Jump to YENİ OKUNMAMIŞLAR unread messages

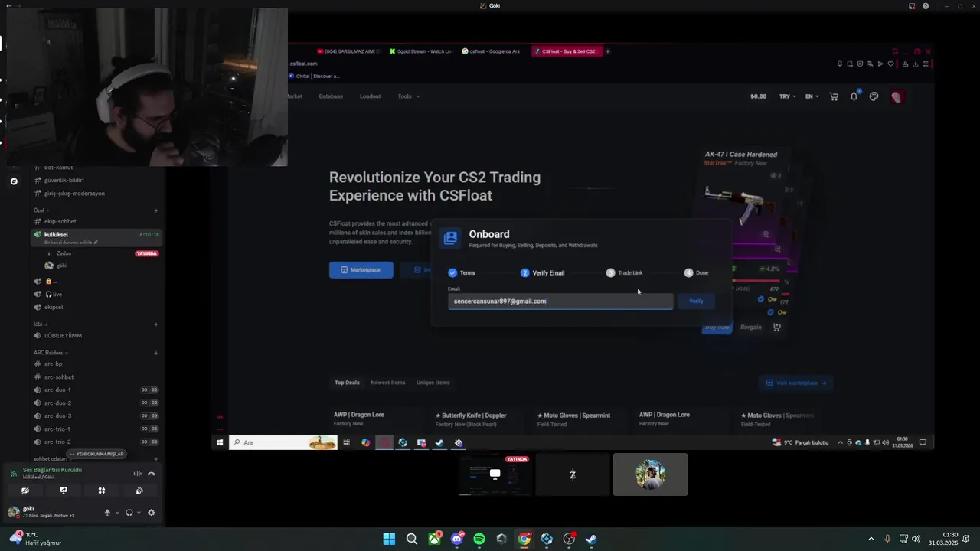coord(96,454)
